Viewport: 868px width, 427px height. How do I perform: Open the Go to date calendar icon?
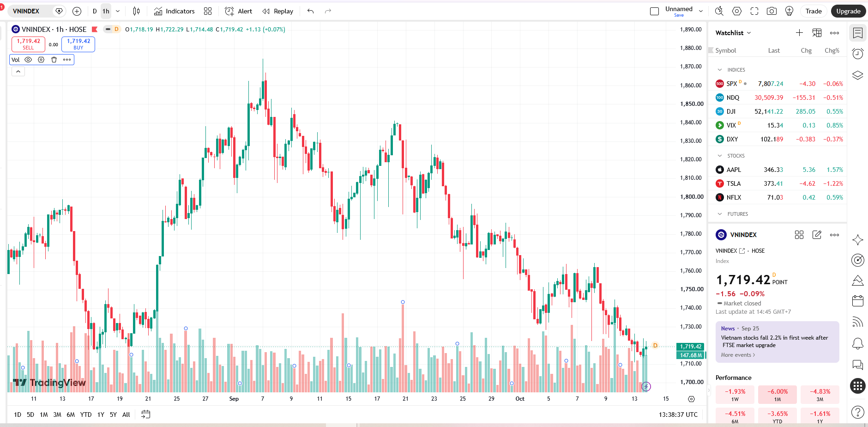coord(145,415)
